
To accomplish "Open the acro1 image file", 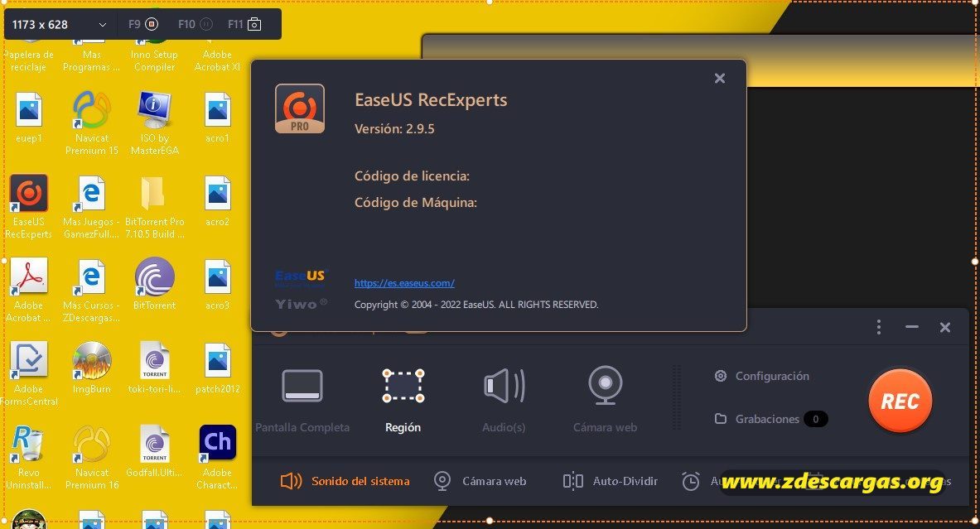I will [218, 117].
